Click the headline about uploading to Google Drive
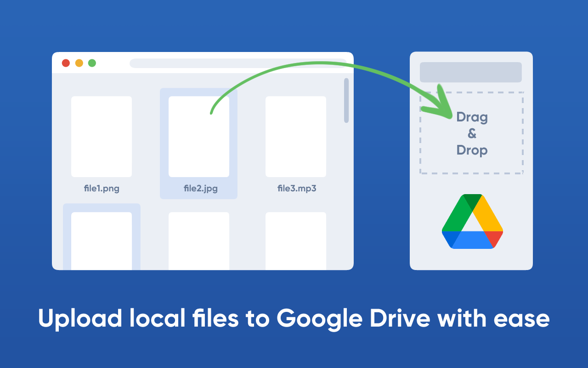 coord(294,318)
